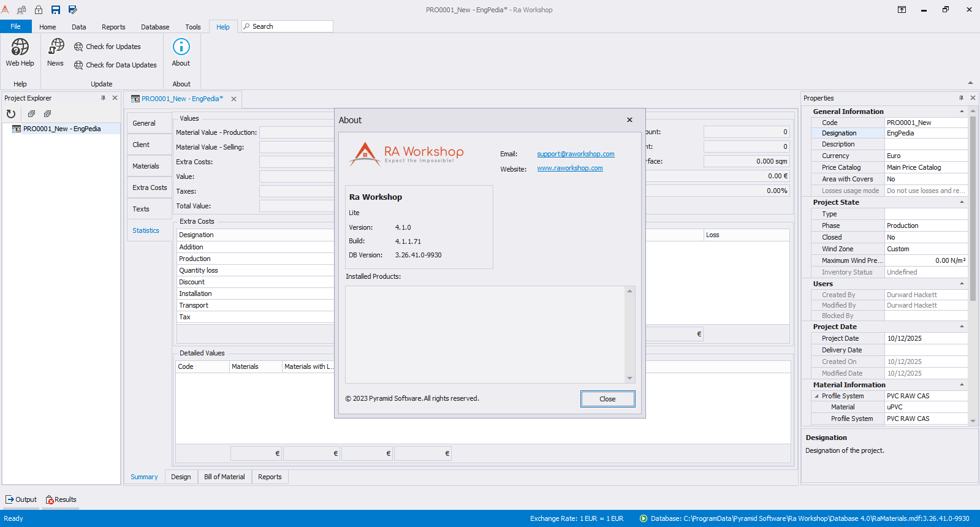The height and width of the screenshot is (527, 980).
Task: Collapse the General Information section
Action: pos(962,112)
